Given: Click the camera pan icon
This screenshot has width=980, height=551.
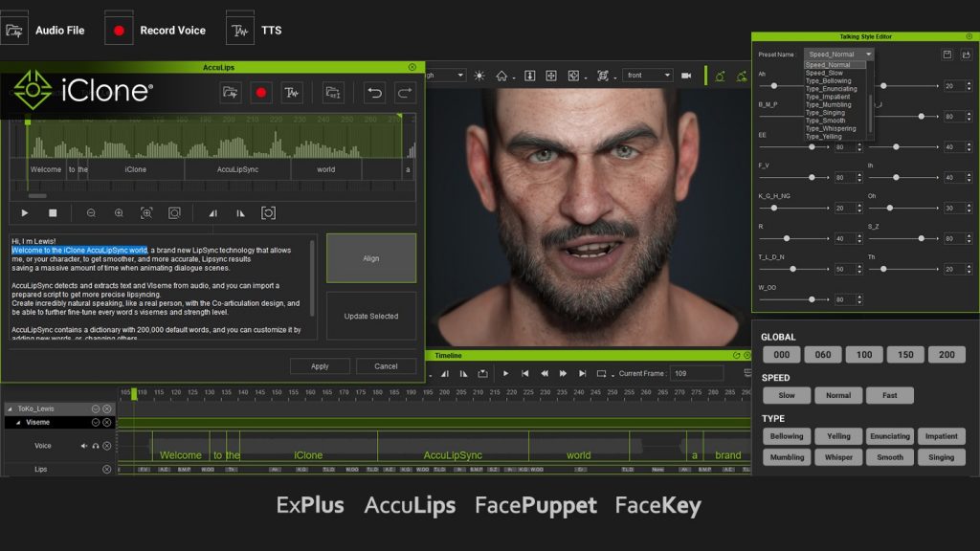Looking at the screenshot, I should (551, 76).
